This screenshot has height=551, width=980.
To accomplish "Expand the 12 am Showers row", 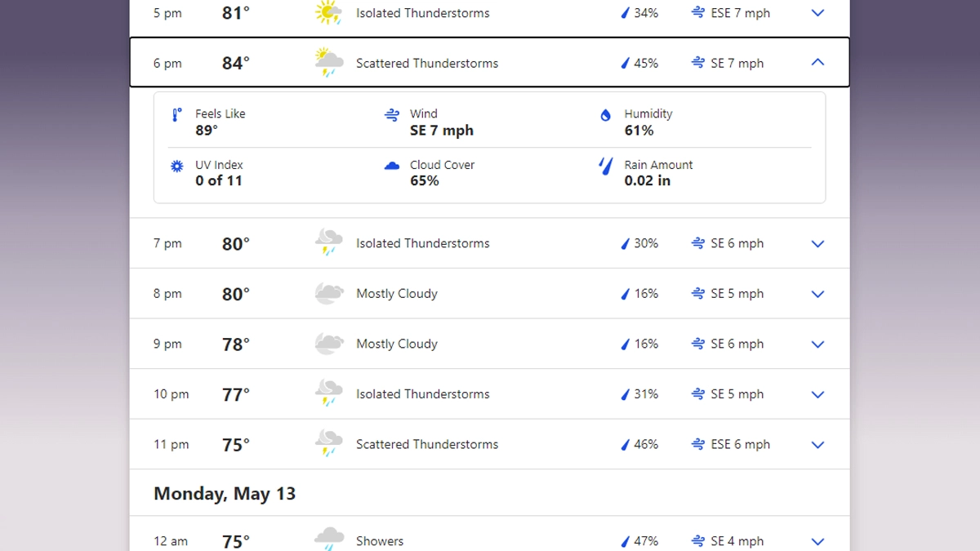I will (x=817, y=541).
